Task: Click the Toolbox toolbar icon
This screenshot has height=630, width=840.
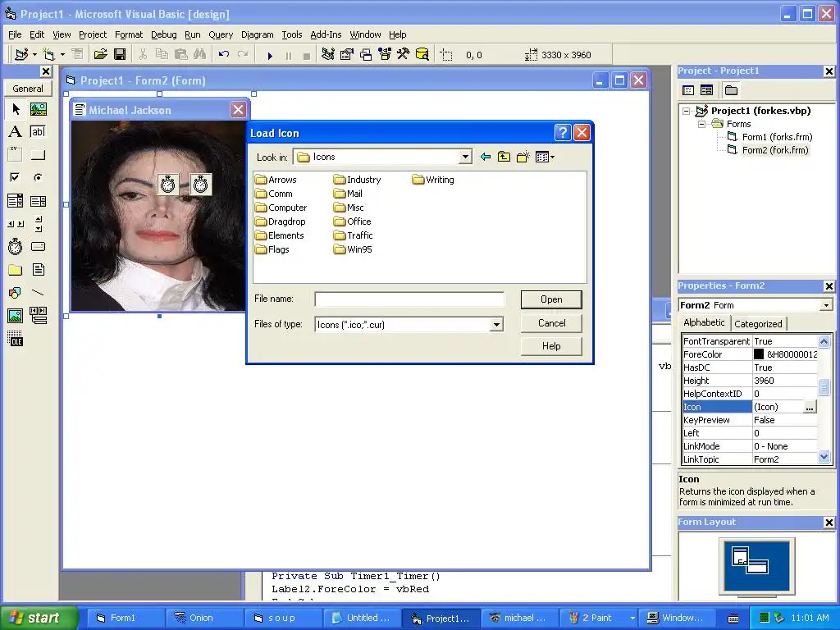Action: point(404,54)
